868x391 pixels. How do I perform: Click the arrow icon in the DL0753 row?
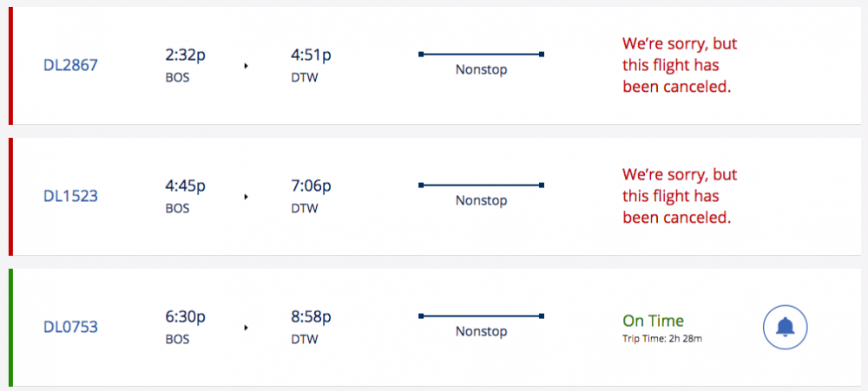point(247,328)
